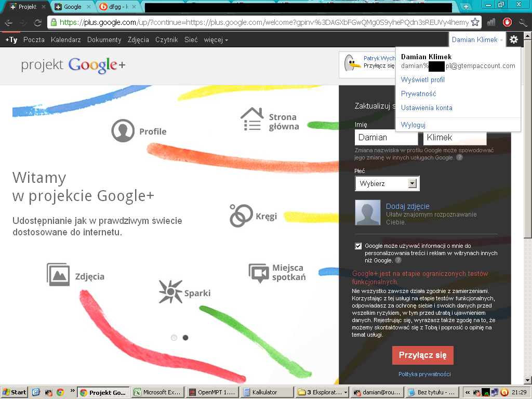Image resolution: width=532 pixels, height=399 pixels.
Task: Open Poczta in top navigation
Action: pos(34,39)
